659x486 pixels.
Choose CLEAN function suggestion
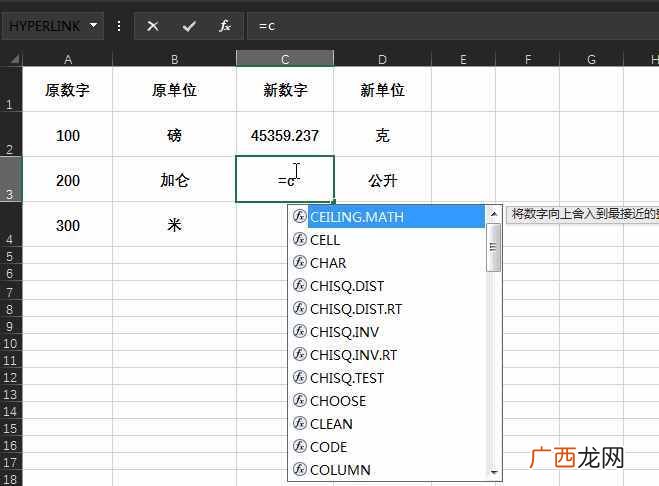tap(331, 424)
